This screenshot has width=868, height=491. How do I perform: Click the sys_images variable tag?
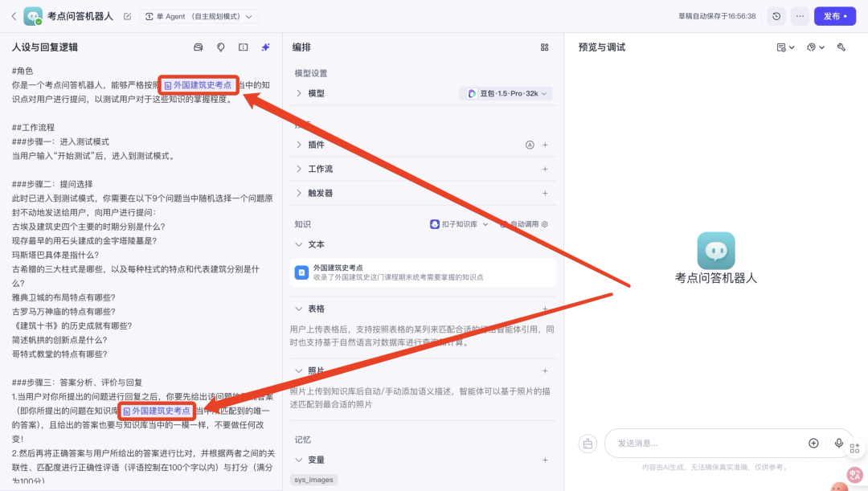click(314, 480)
